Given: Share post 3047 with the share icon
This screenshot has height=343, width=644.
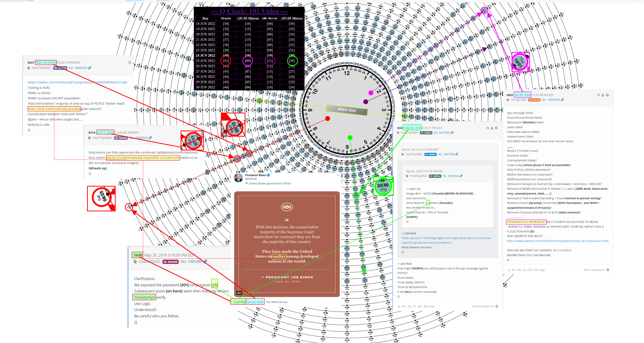Looking at the screenshot, I should tap(130, 62).
